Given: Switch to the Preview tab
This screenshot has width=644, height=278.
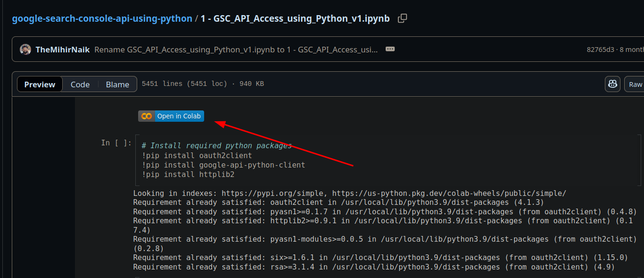Looking at the screenshot, I should [40, 84].
